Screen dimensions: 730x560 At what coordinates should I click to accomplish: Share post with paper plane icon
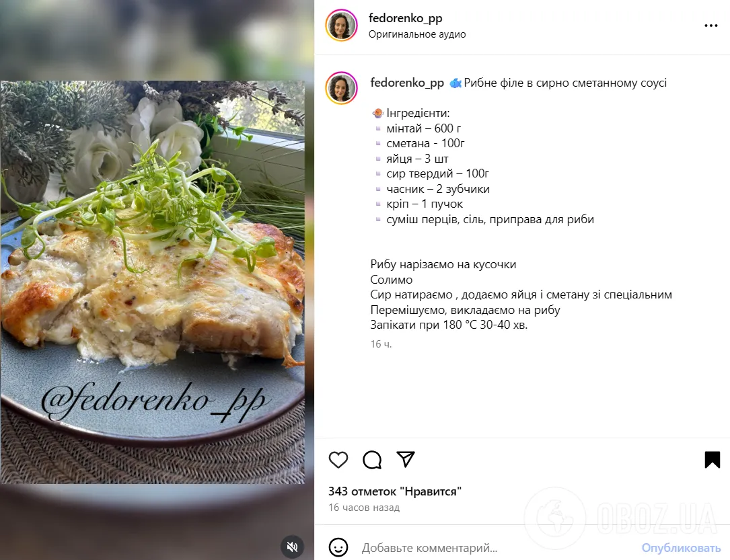[406, 459]
